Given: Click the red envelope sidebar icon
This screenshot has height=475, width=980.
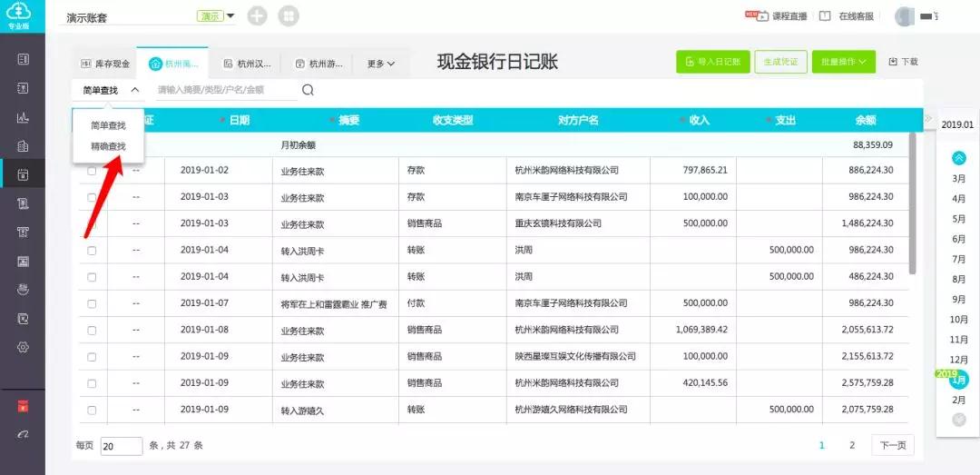Looking at the screenshot, I should [24, 405].
